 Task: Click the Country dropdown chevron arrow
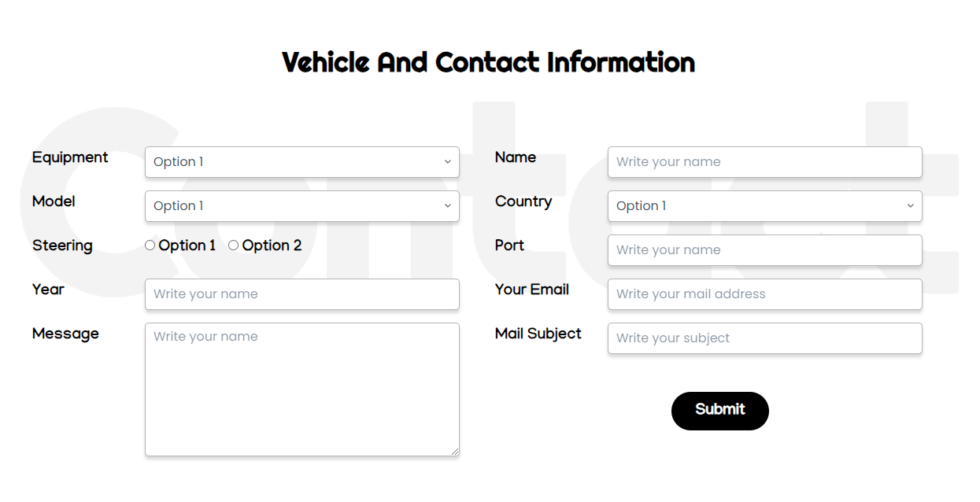[x=910, y=206]
